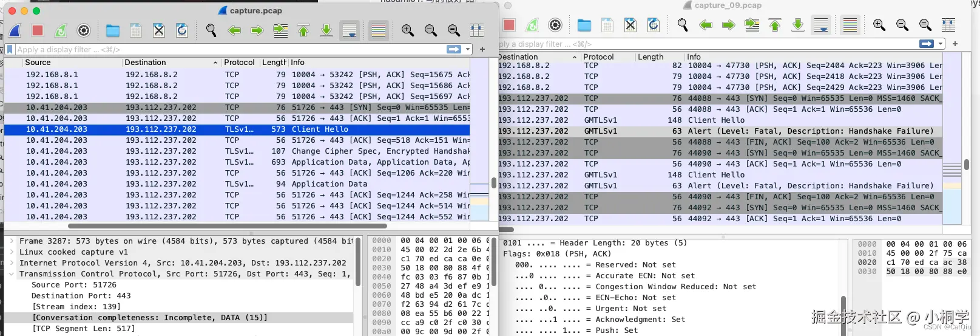Go back to previous packet in capture.pcap
This screenshot has height=336, width=980.
(234, 30)
